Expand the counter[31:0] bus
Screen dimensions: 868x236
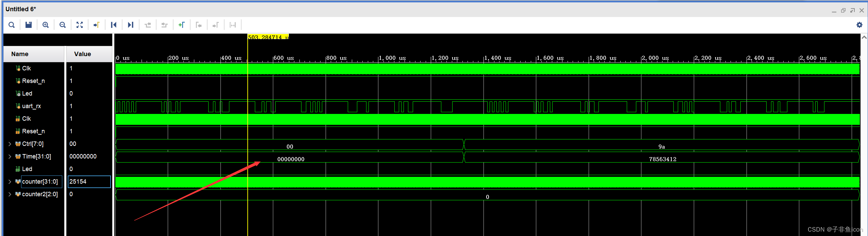point(10,182)
